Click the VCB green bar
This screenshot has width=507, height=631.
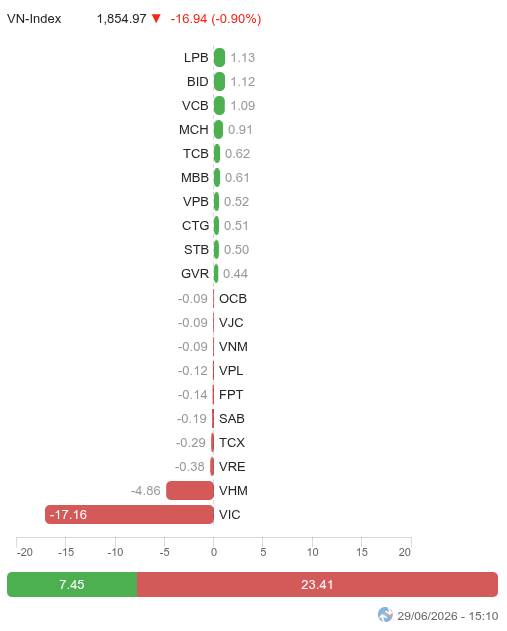(219, 105)
